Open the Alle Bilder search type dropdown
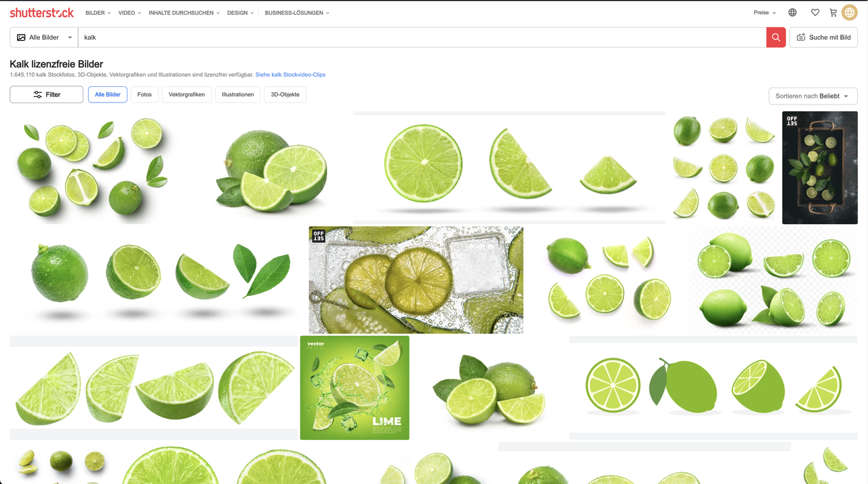 click(44, 37)
